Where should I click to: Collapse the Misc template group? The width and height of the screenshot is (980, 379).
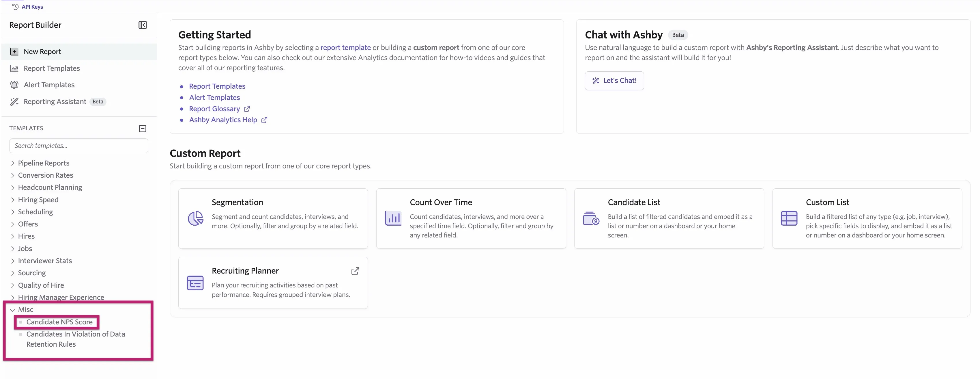[13, 310]
